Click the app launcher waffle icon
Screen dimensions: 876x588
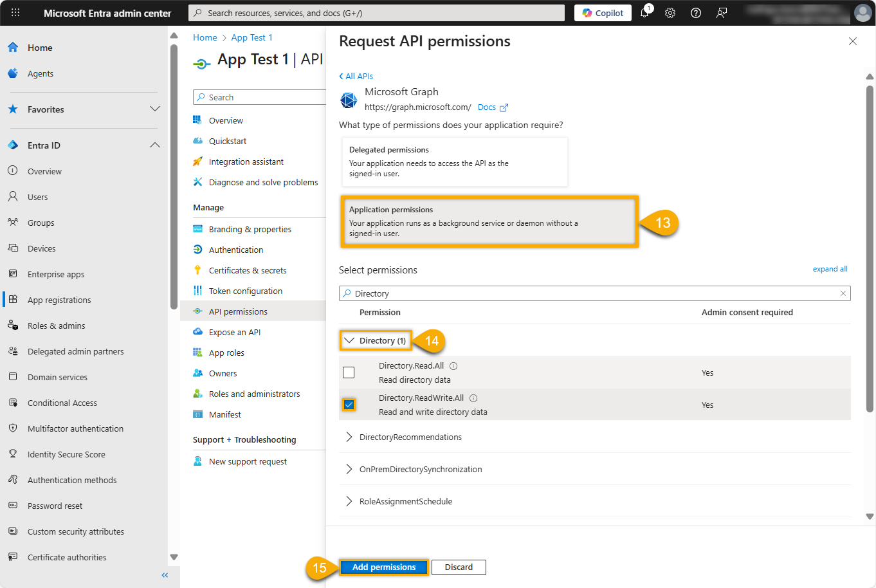pyautogui.click(x=15, y=13)
